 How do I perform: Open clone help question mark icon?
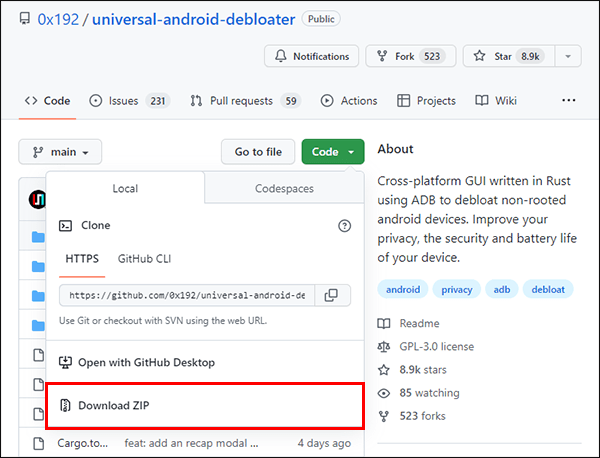point(344,226)
